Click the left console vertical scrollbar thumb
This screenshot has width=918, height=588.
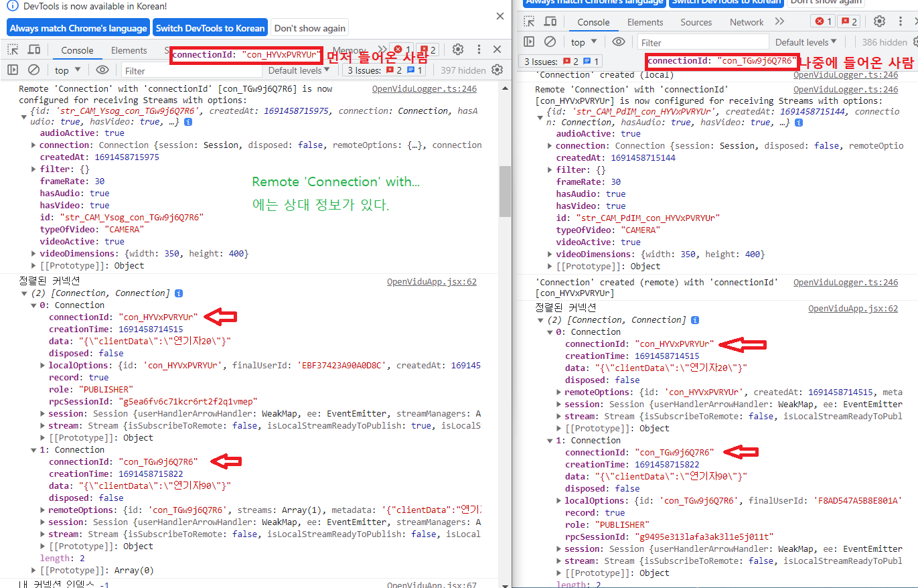(x=505, y=192)
